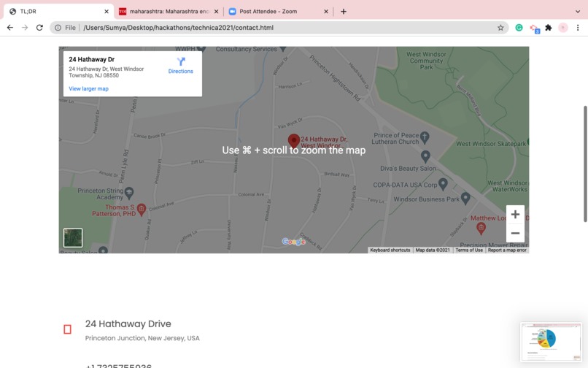Open Chrome's three-dot menu
The image size is (588, 368).
click(578, 28)
